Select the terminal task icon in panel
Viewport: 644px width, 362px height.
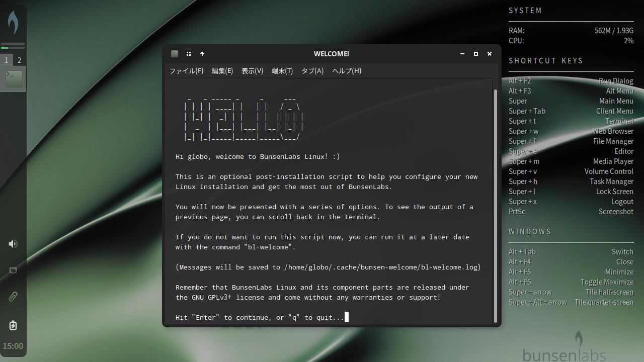click(x=14, y=79)
